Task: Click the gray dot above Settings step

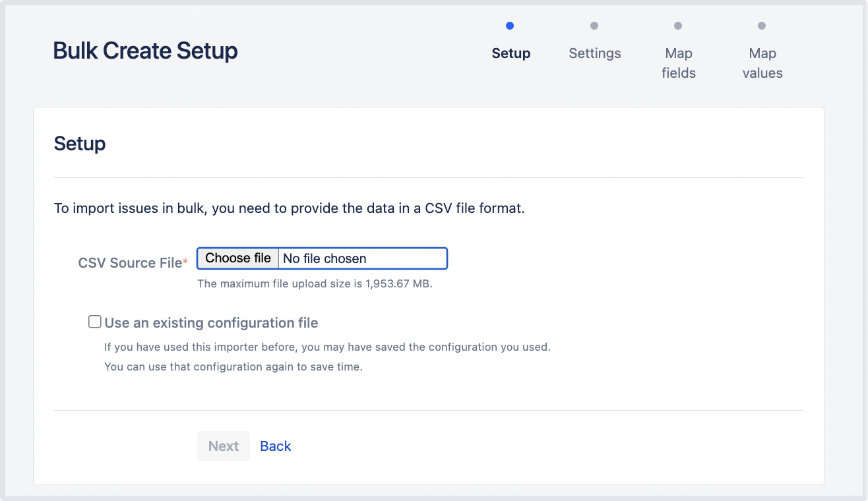Action: click(594, 26)
